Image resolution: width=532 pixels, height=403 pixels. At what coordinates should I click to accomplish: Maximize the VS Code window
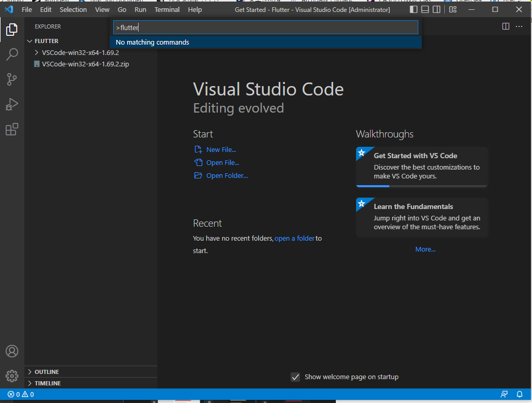tap(495, 9)
